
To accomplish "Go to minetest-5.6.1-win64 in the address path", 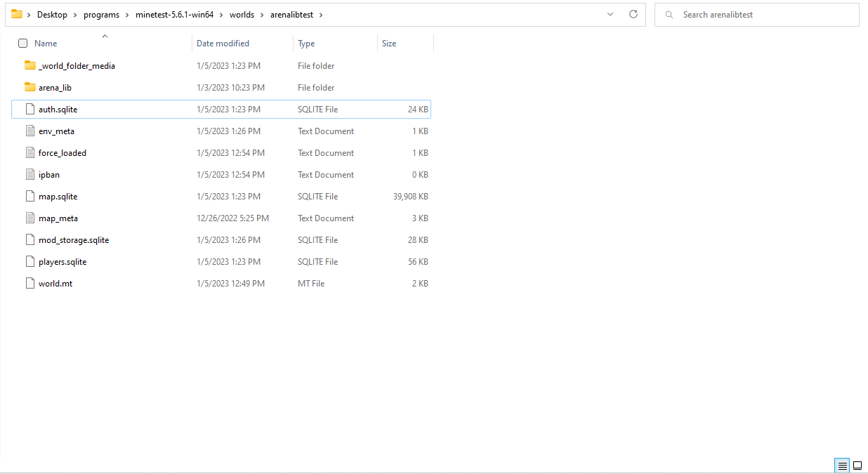I will click(174, 15).
